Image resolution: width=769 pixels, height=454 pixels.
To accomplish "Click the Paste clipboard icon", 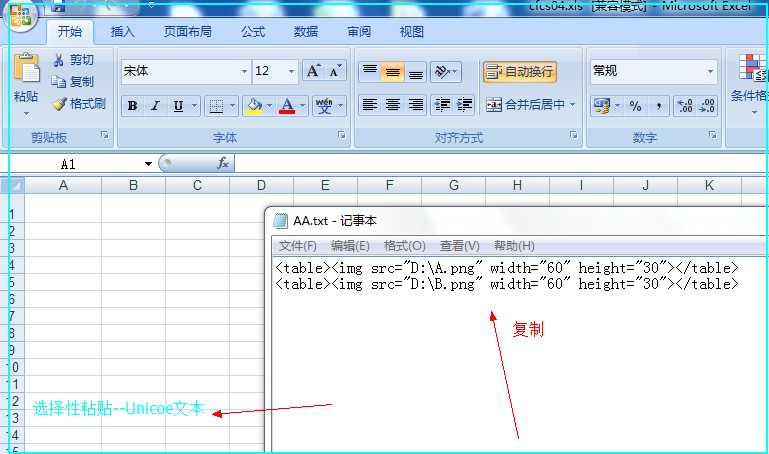I will tap(27, 68).
